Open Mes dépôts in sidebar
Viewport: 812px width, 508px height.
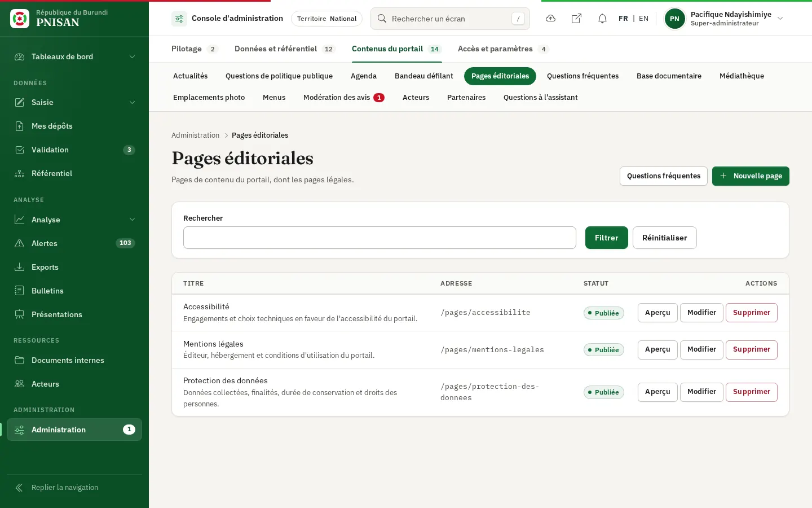click(x=74, y=126)
